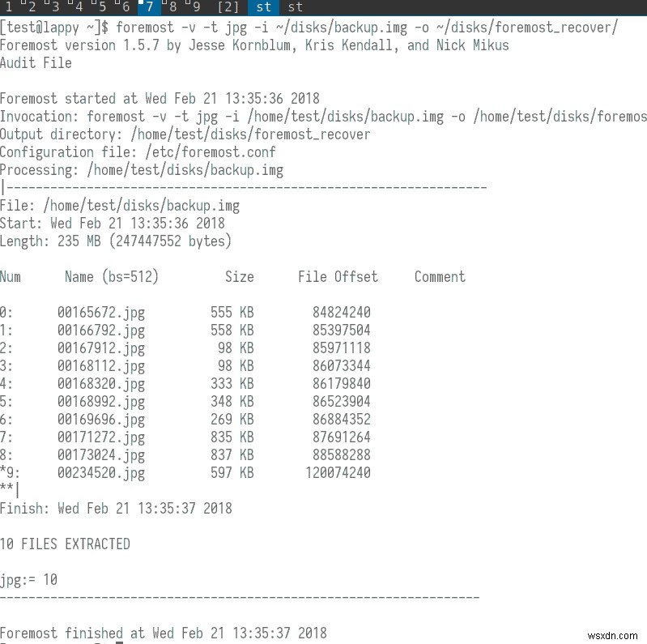The width and height of the screenshot is (647, 644).
Task: Click the Foremost finished at line
Action: [x=164, y=633]
